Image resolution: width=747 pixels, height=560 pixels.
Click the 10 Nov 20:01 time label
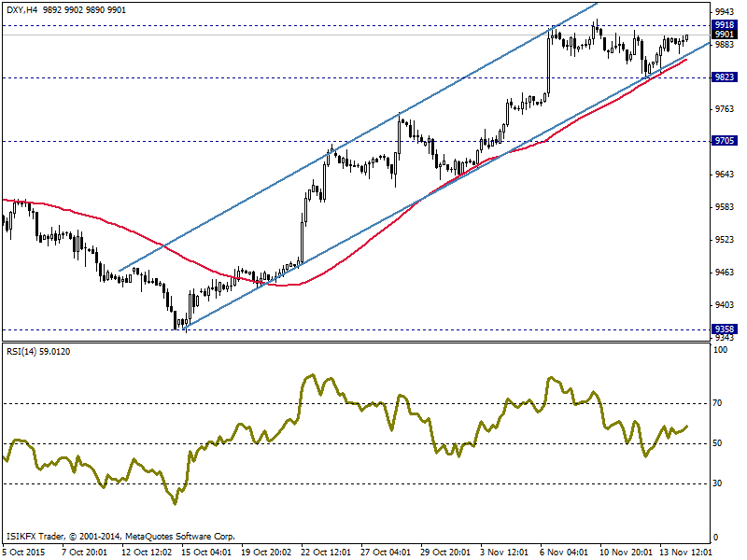626,552
